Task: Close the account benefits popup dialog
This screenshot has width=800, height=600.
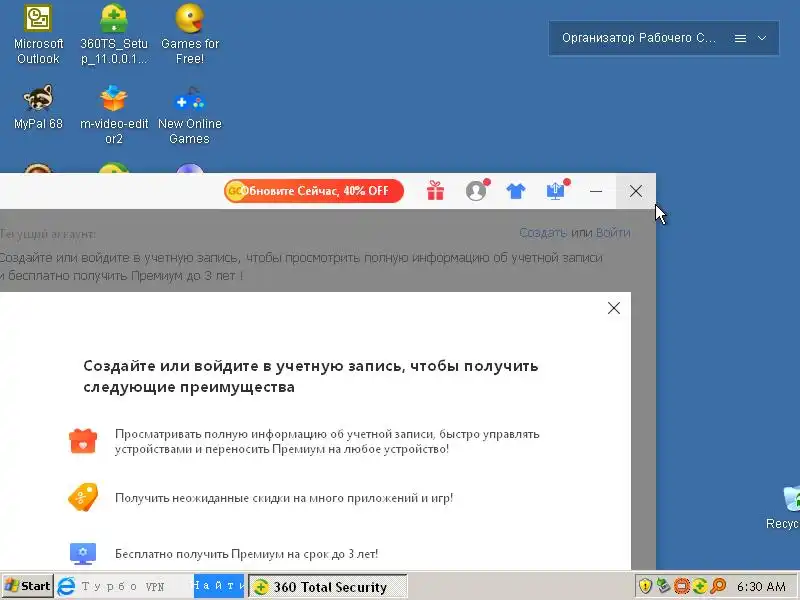Action: pyautogui.click(x=614, y=308)
